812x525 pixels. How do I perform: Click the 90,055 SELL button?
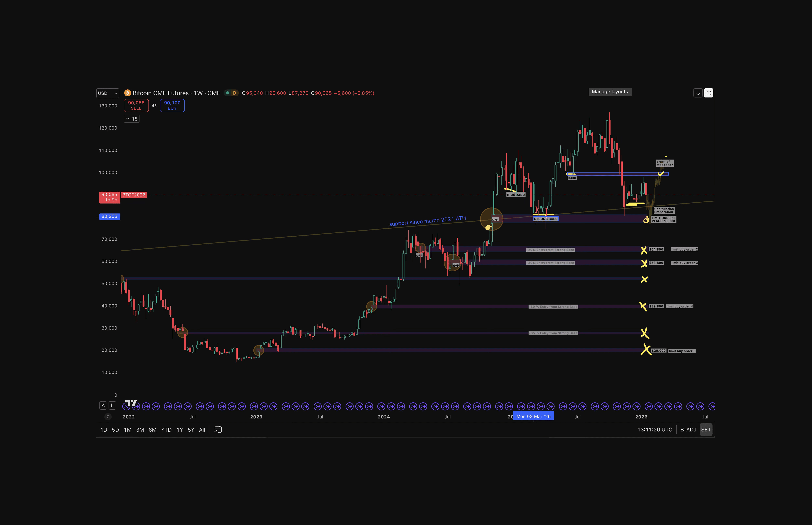point(136,105)
